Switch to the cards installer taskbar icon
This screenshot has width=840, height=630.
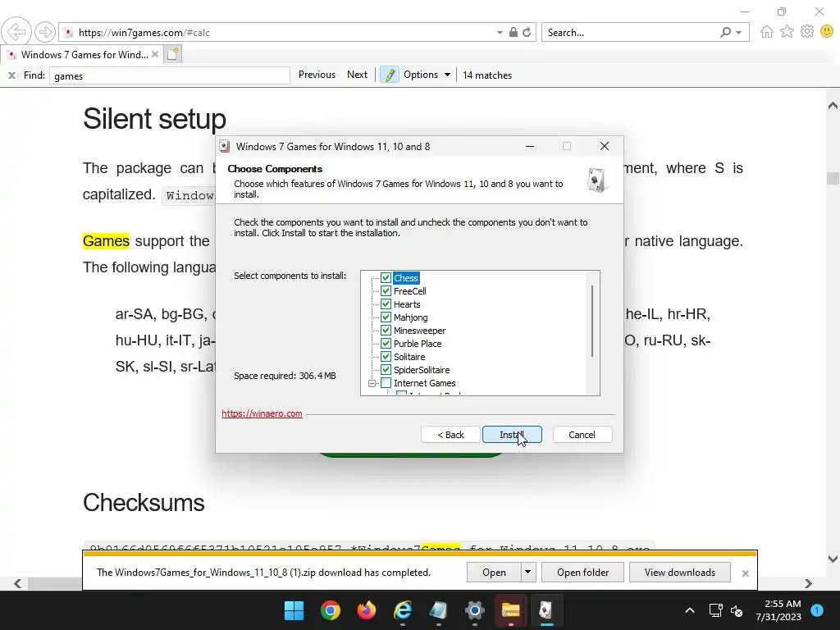click(x=546, y=610)
